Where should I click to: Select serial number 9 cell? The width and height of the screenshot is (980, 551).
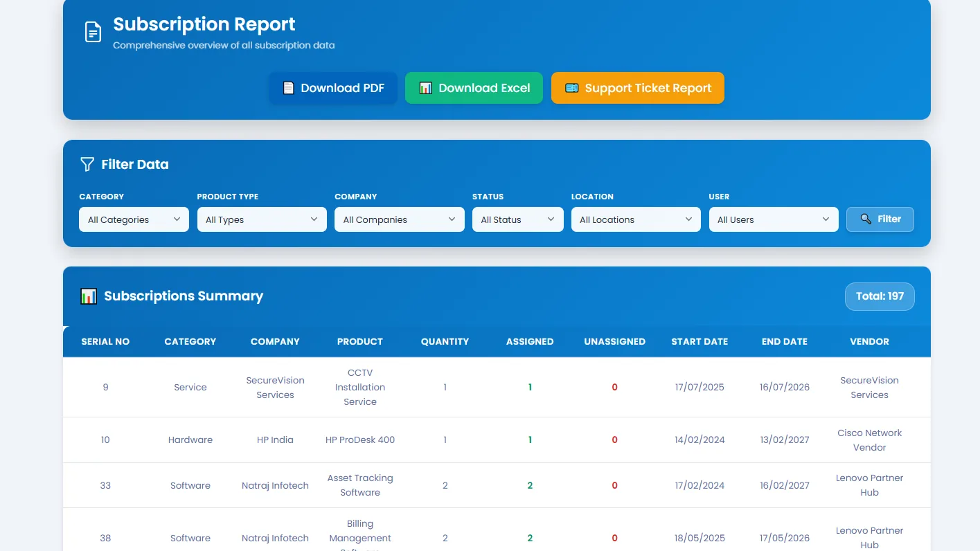coord(105,387)
